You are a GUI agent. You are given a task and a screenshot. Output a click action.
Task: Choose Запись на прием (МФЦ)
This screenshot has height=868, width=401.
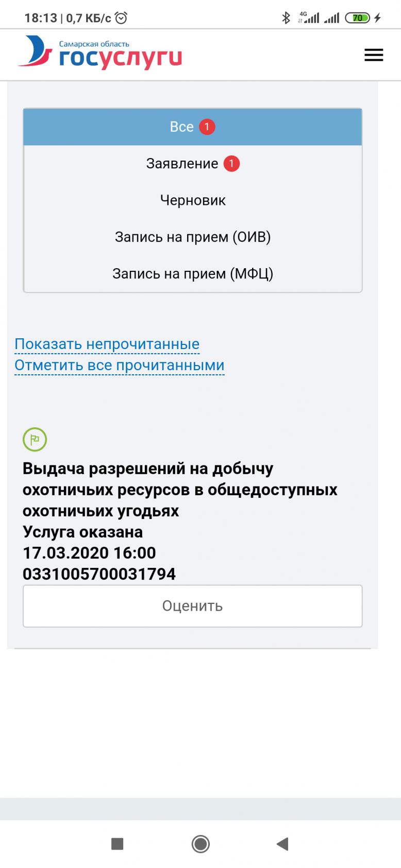(193, 273)
